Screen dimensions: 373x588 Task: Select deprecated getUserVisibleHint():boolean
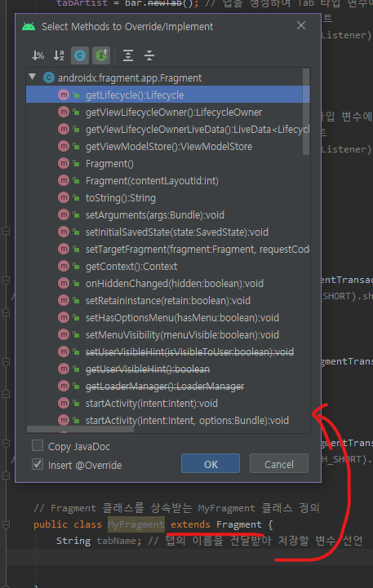[168, 369]
